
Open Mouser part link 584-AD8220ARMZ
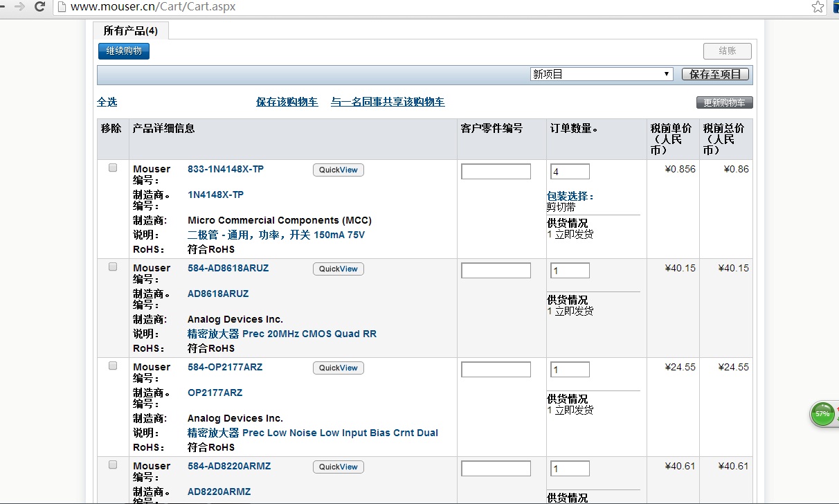pos(229,466)
